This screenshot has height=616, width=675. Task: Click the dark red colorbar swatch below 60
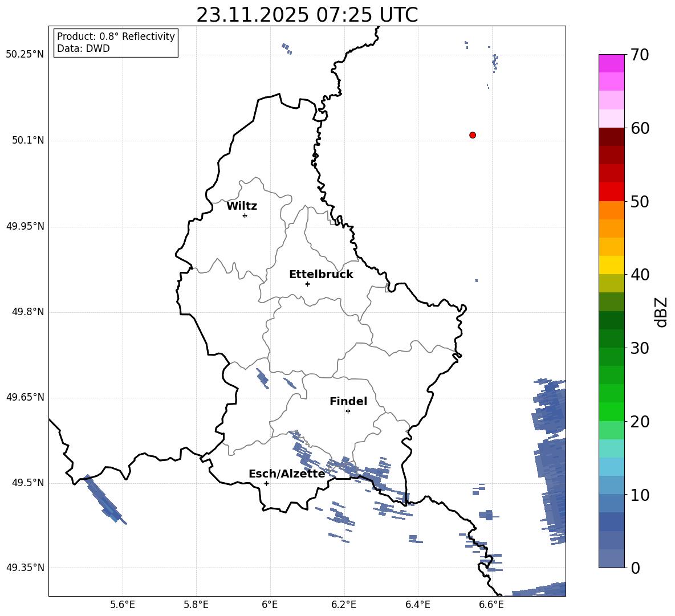click(611, 137)
